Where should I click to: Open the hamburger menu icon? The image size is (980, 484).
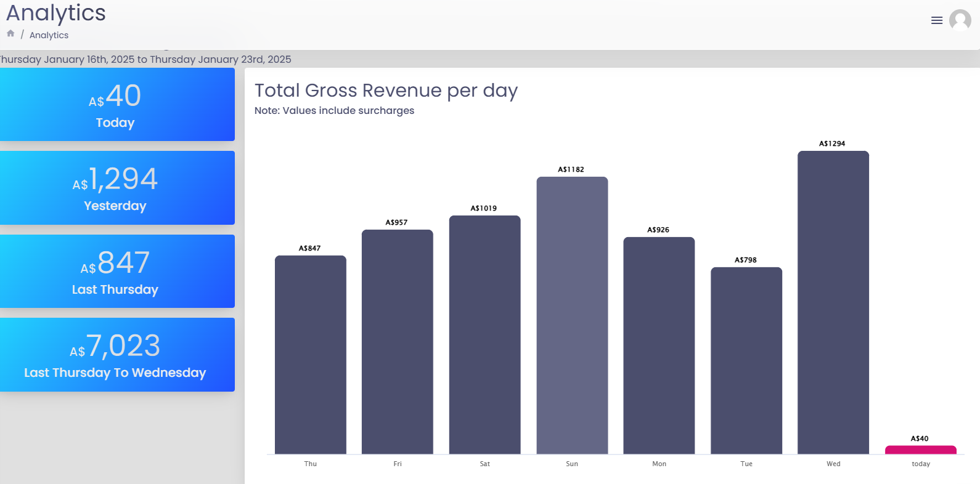tap(937, 20)
